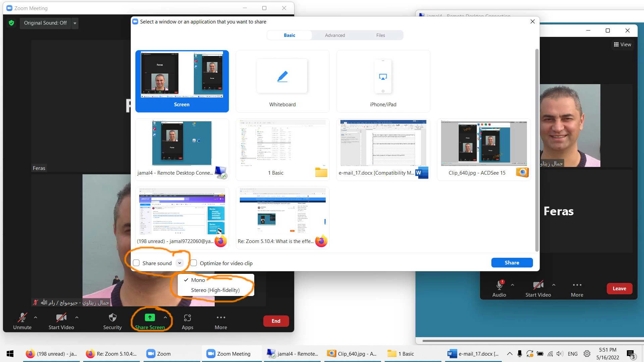Click the Start Video camera icon
Image resolution: width=644 pixels, height=362 pixels.
pos(61,317)
